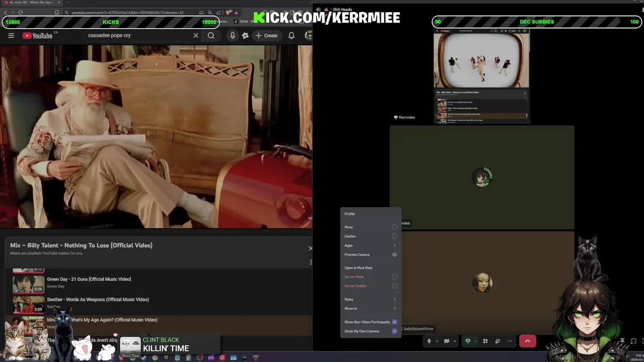Toggle the Mute checkbox in context menu
Screen dimensions: 644x362
(394, 227)
